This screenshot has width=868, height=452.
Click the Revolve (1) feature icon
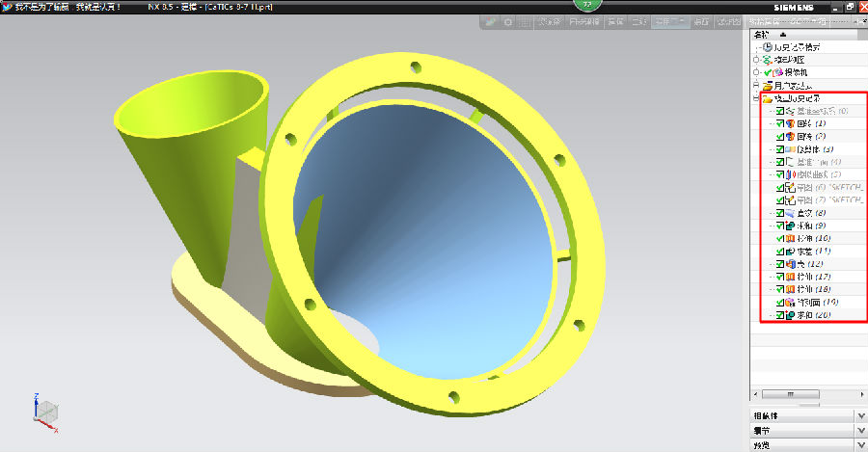click(790, 124)
